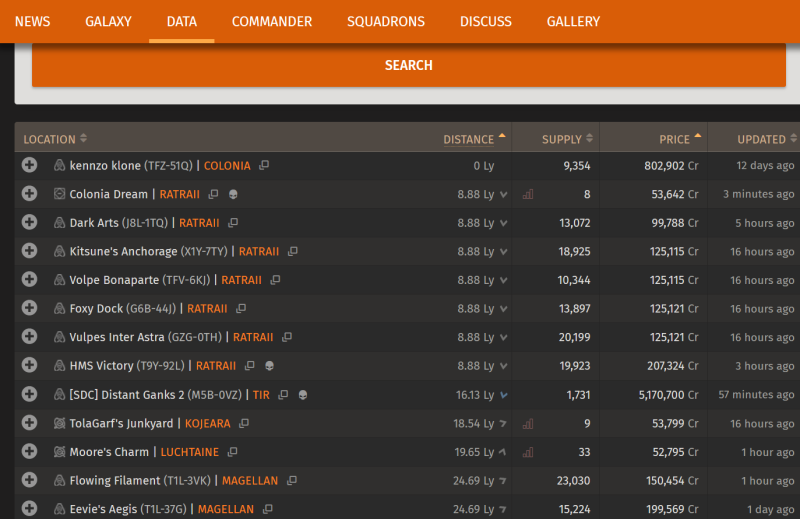Click supply bars icon in Colonia Dream row
The image size is (800, 519).
point(528,194)
